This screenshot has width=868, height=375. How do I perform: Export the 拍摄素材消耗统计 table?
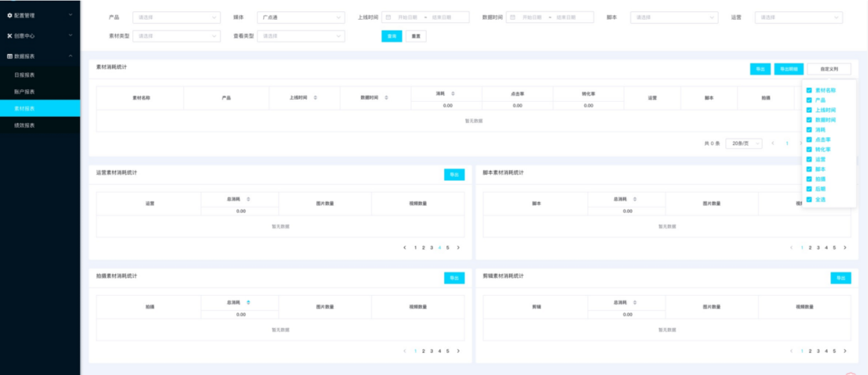(454, 278)
